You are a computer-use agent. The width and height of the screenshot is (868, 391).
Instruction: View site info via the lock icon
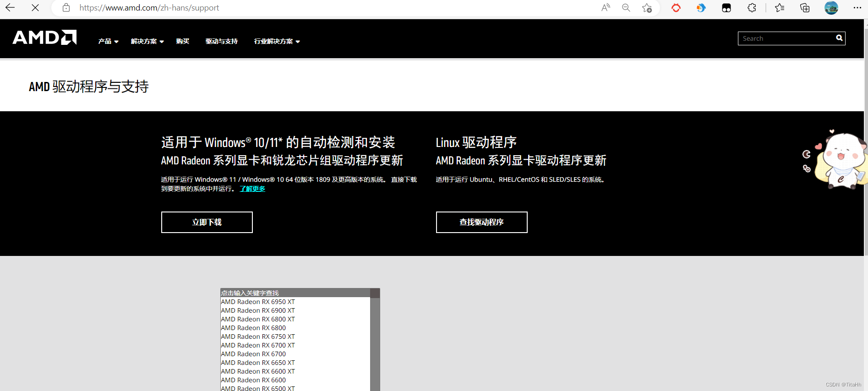[66, 8]
